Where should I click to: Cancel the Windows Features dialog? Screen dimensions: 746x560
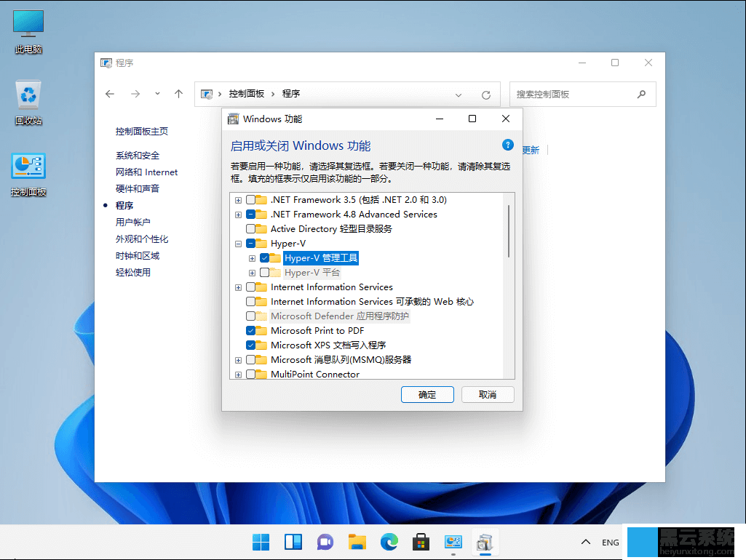tap(488, 394)
